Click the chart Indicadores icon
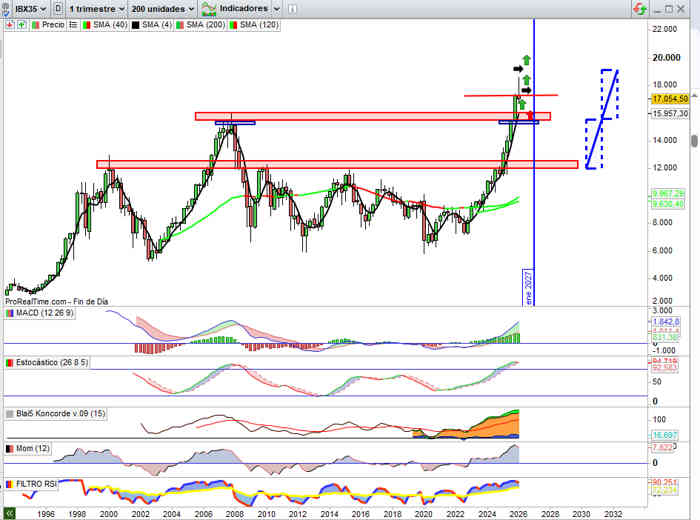 pos(208,7)
